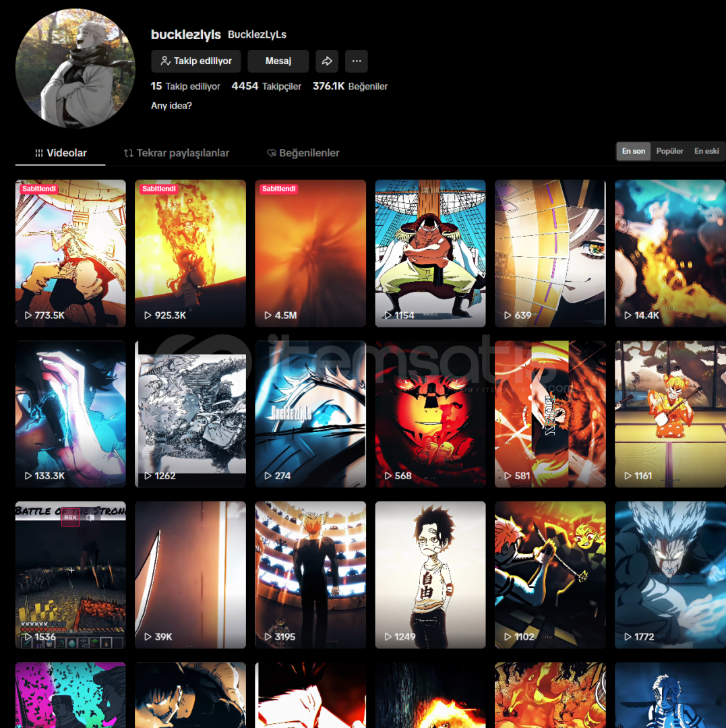Viewport: 726px width, 728px height.
Task: Toggle the Takip ediliyor follow button
Action: click(x=196, y=61)
